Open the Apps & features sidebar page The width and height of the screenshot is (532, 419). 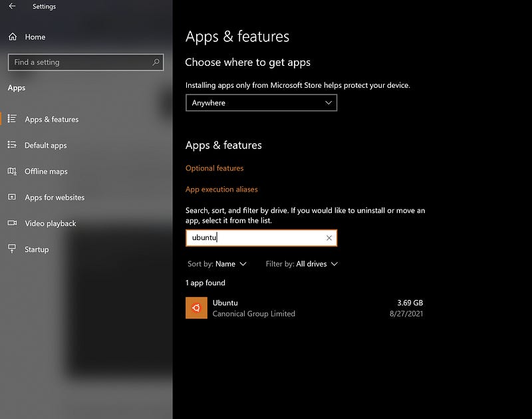tap(52, 120)
